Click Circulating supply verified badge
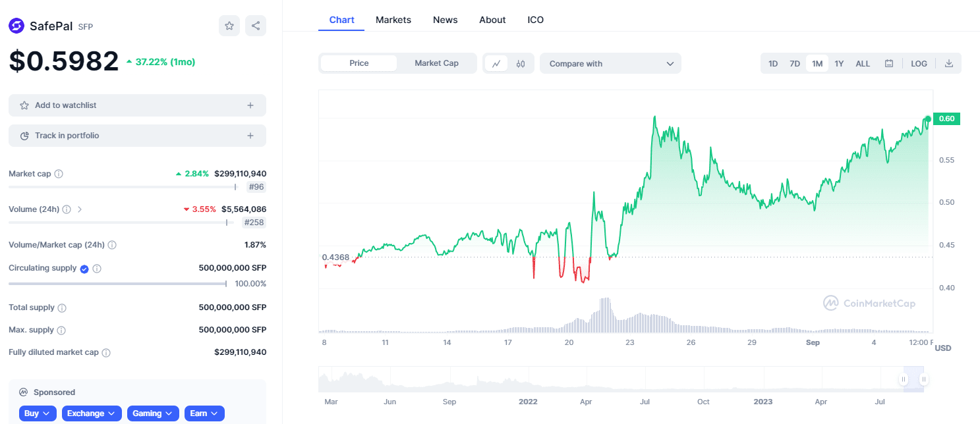Image resolution: width=980 pixels, height=424 pixels. click(x=84, y=269)
